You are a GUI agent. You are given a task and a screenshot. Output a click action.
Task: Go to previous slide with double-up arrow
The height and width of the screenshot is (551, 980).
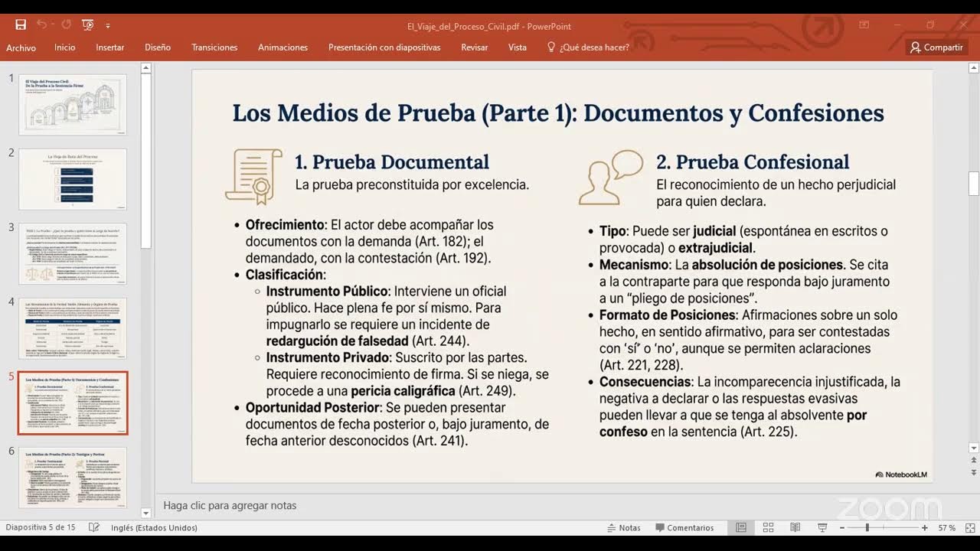tap(974, 461)
